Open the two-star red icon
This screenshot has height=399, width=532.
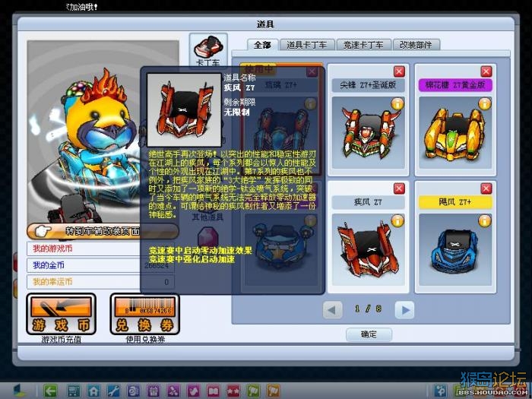tap(233, 391)
